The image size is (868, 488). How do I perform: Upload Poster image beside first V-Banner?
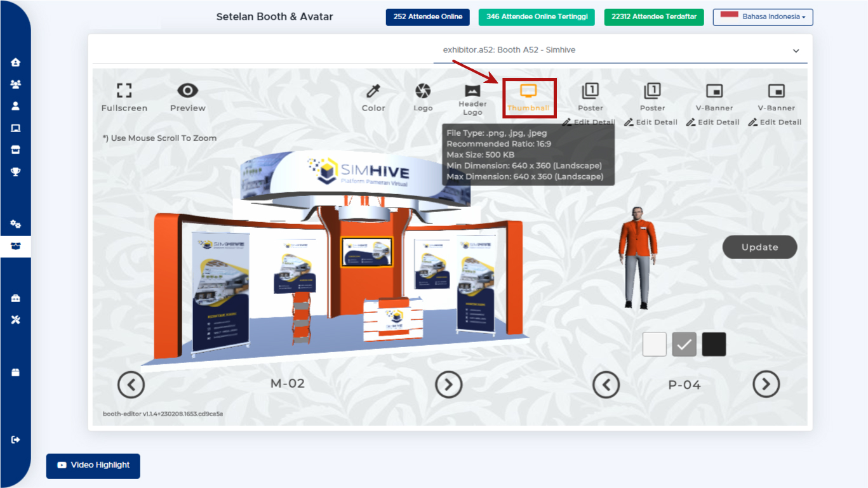[652, 97]
